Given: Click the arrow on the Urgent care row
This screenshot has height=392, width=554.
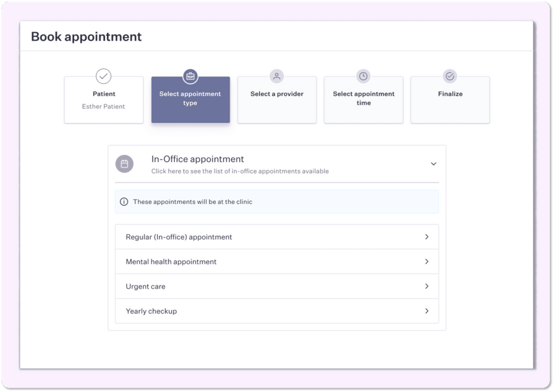Looking at the screenshot, I should point(426,286).
